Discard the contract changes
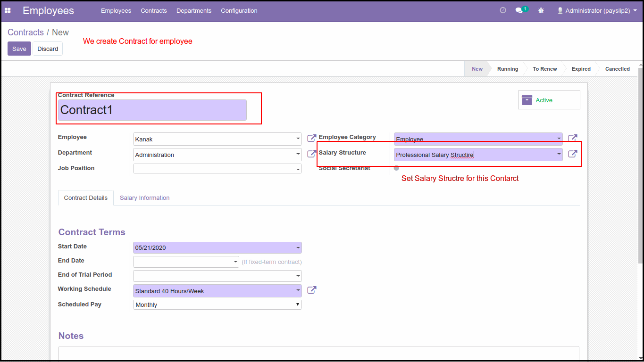644x362 pixels. 48,49
